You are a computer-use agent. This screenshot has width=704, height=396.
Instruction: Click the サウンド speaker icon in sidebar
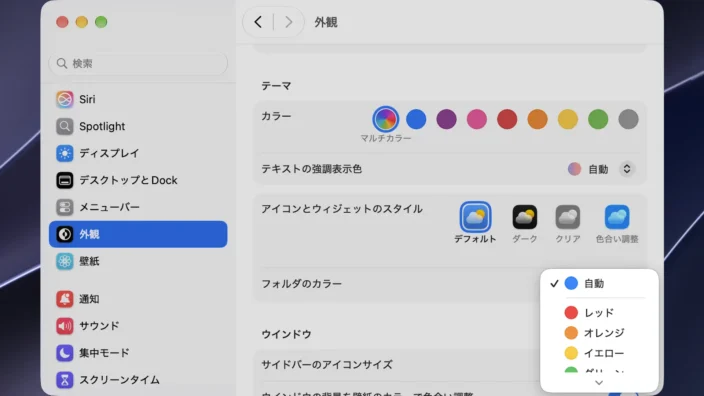point(65,326)
